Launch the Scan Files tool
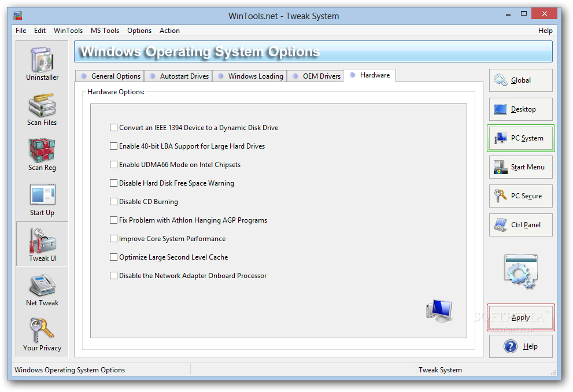The width and height of the screenshot is (573, 392). (x=42, y=109)
